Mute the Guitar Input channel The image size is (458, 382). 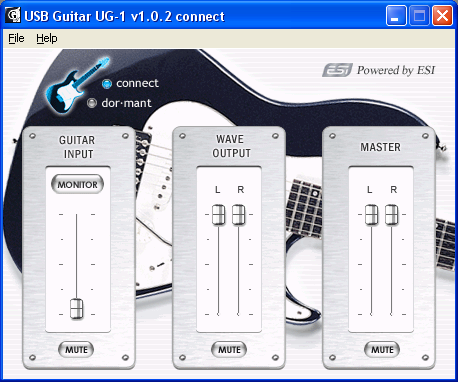[76, 350]
